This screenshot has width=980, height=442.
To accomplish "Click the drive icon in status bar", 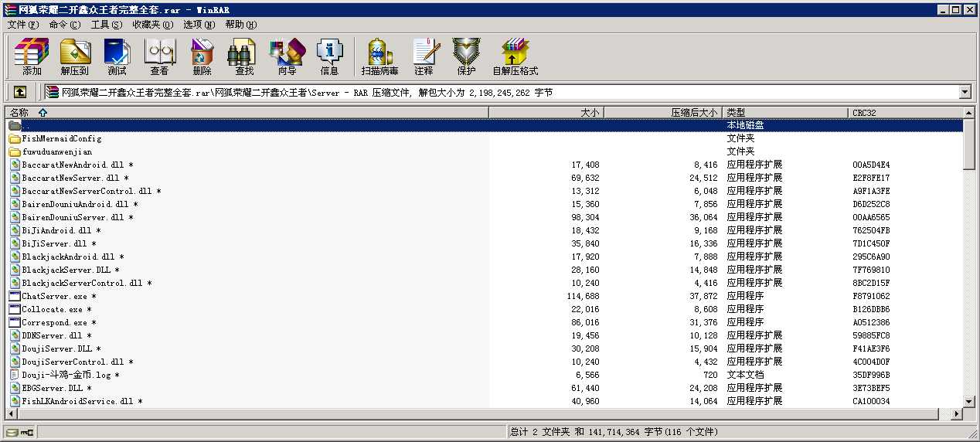I will (x=12, y=432).
